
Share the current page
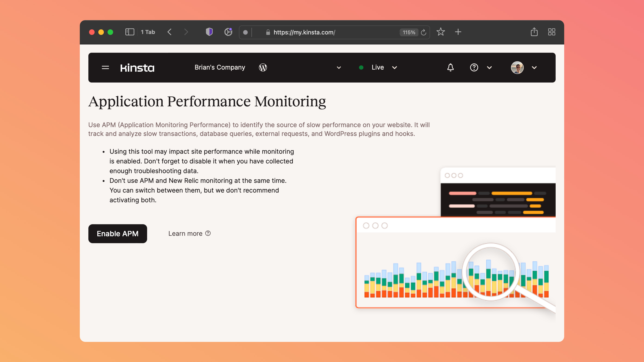click(x=534, y=32)
